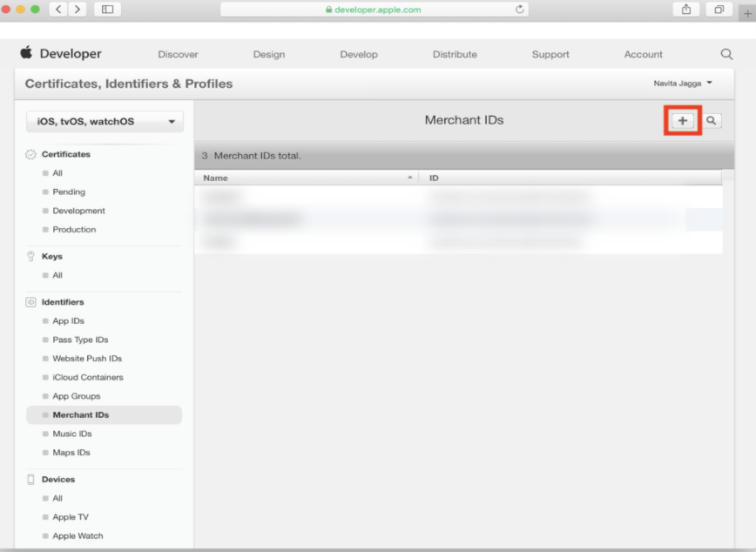Click the Safari back arrow
Screen dimensions: 756x552
coord(58,10)
